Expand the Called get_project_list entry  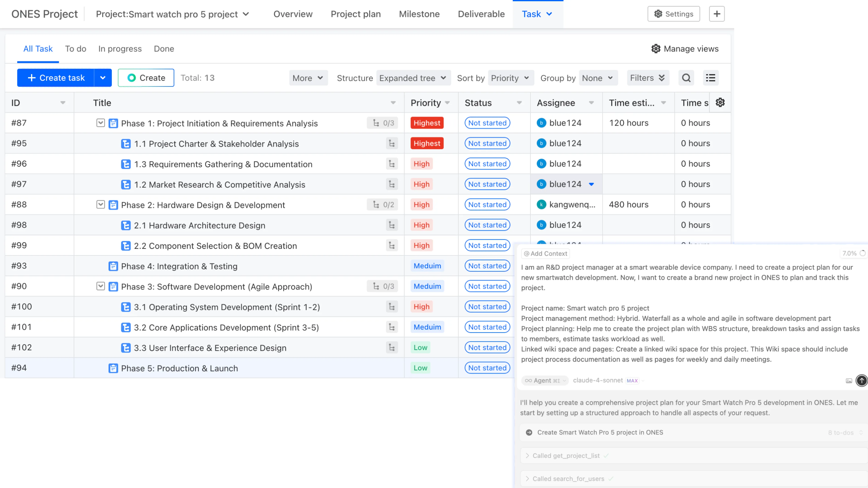coord(566,455)
